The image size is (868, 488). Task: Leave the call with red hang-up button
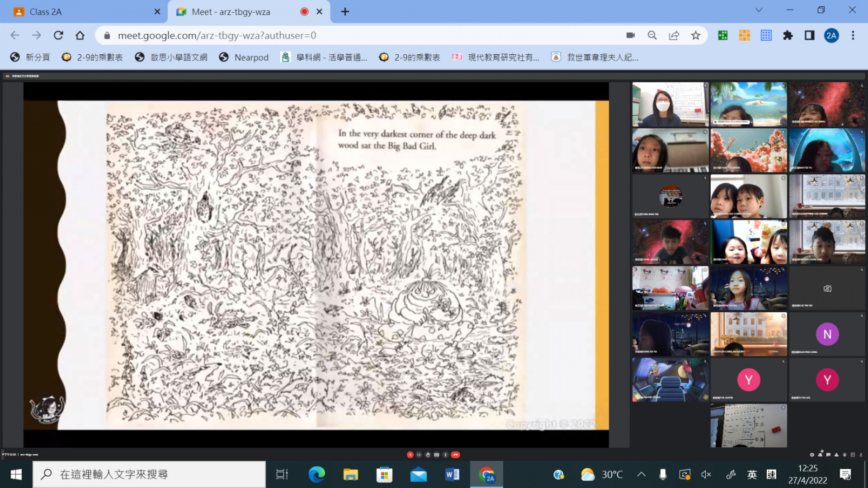pyautogui.click(x=456, y=455)
